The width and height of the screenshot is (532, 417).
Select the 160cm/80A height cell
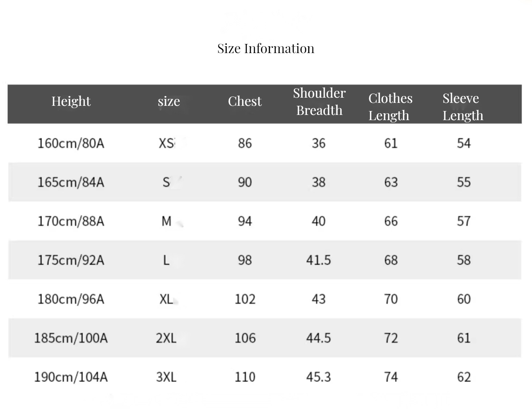point(71,143)
